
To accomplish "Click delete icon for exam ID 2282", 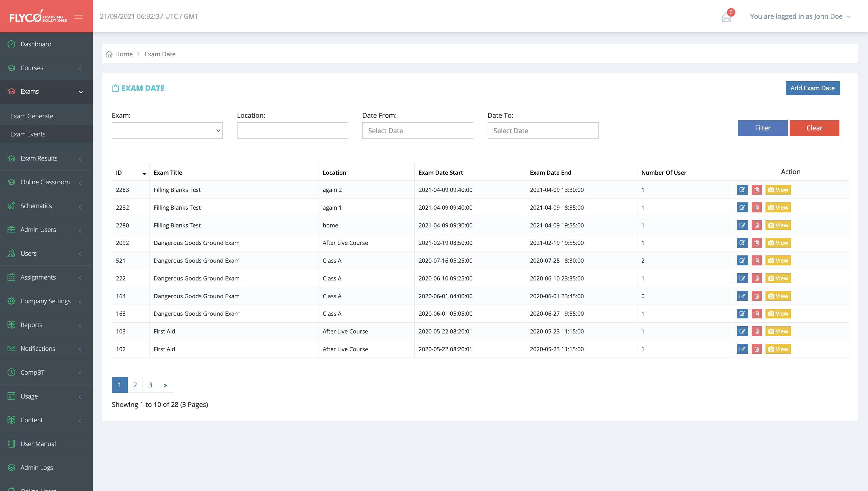I will click(x=757, y=208).
